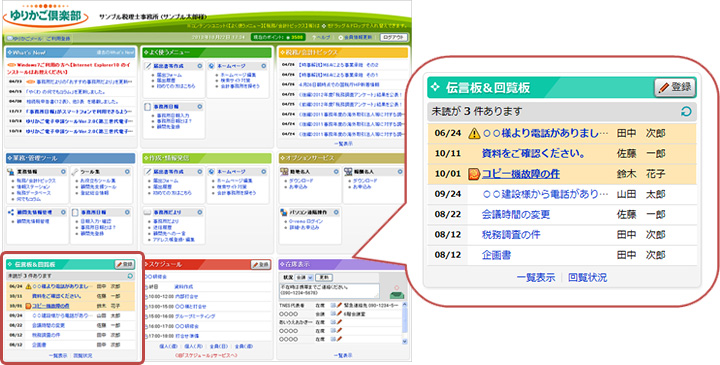720x365 pixels.
Task: Click the パソコン遠隔操作 box icon
Action: pyautogui.click(x=284, y=212)
